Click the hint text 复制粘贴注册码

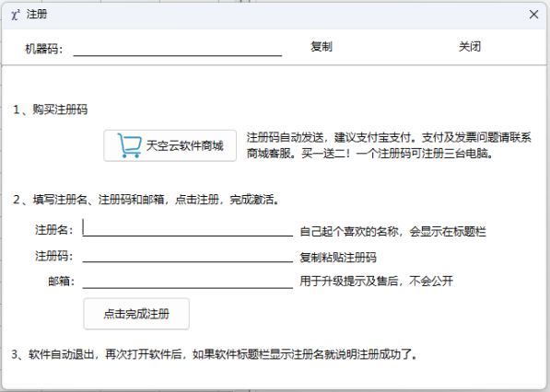pos(338,258)
